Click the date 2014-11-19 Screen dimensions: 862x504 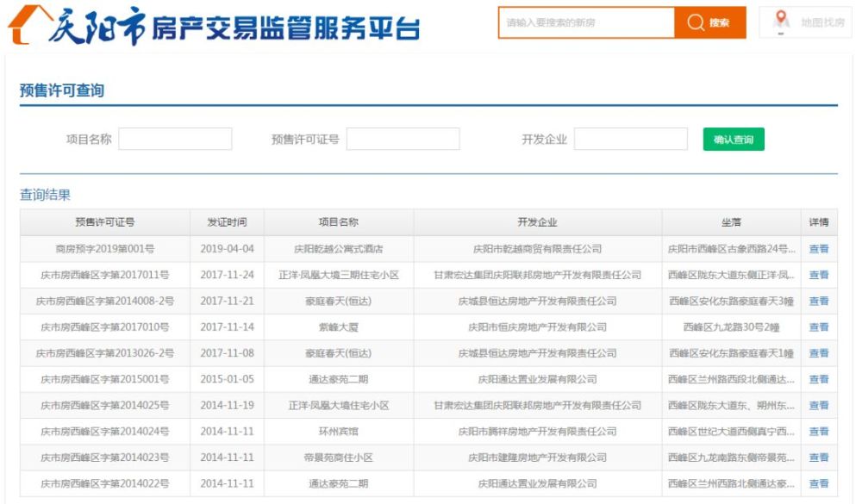coord(227,406)
